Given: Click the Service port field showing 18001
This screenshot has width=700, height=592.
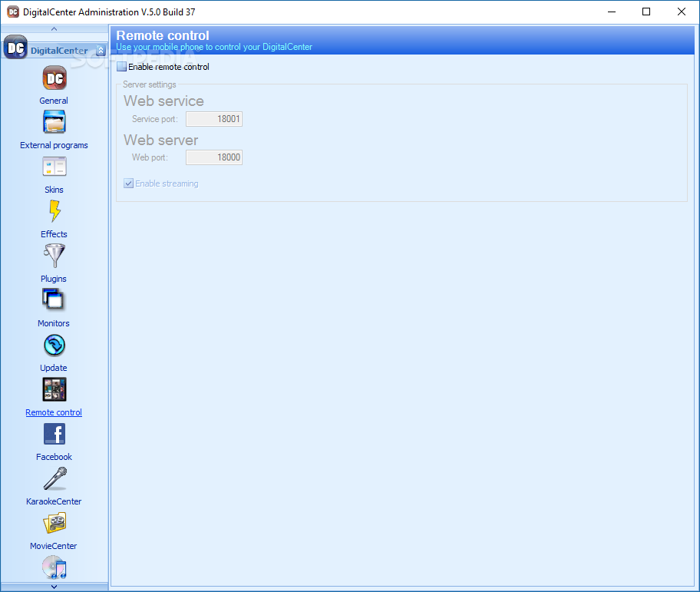Looking at the screenshot, I should pyautogui.click(x=214, y=119).
